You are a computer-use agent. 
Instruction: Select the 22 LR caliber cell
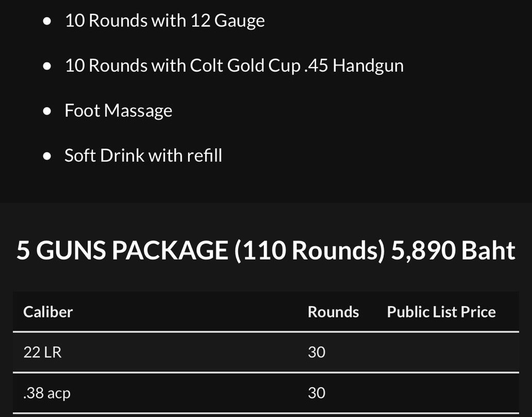click(x=42, y=352)
